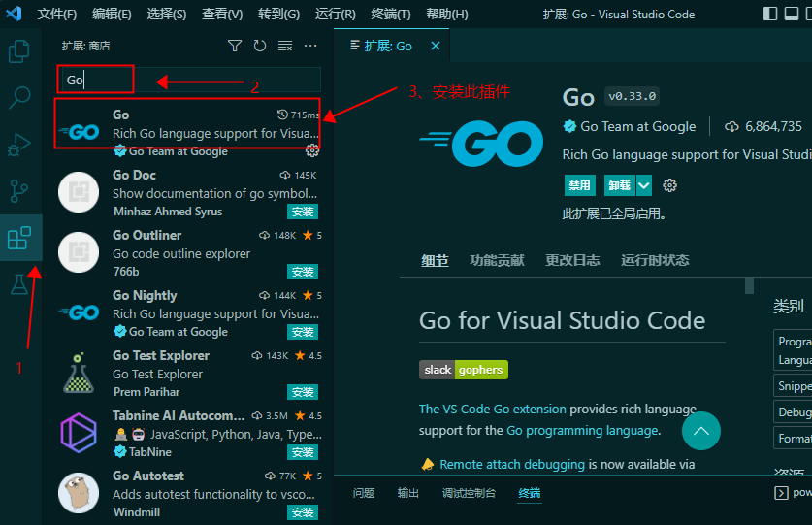Click the filter extensions funnel icon
The height and width of the screenshot is (525, 812).
click(235, 47)
